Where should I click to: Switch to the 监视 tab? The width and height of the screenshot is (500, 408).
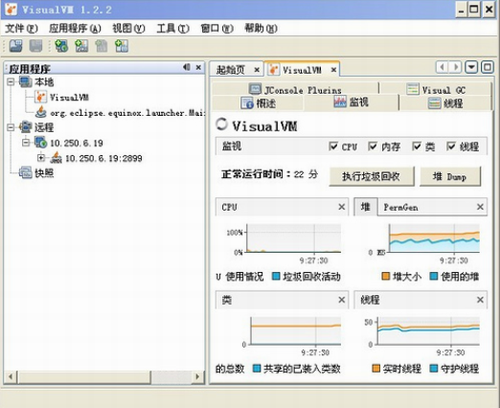tap(351, 102)
